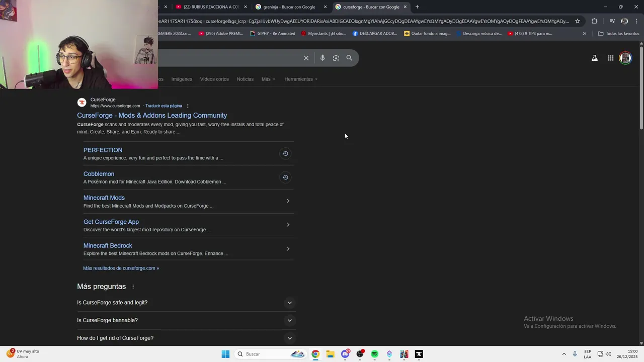Open the Cobblemon sitelink

tap(99, 174)
